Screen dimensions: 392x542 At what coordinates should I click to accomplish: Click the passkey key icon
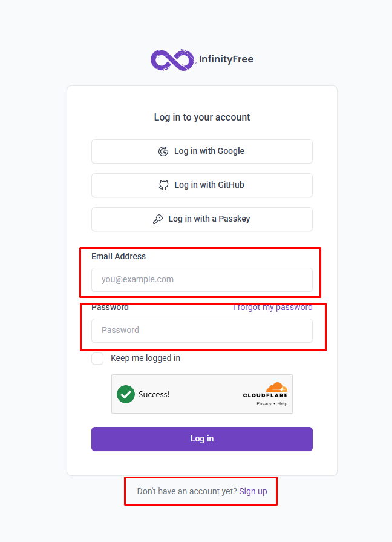point(158,219)
